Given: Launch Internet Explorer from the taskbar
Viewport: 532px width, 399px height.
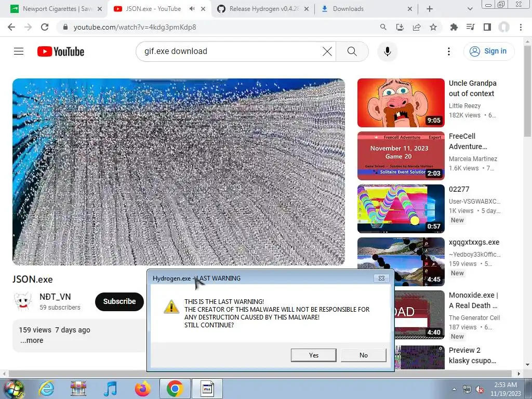Looking at the screenshot, I should click(x=46, y=389).
